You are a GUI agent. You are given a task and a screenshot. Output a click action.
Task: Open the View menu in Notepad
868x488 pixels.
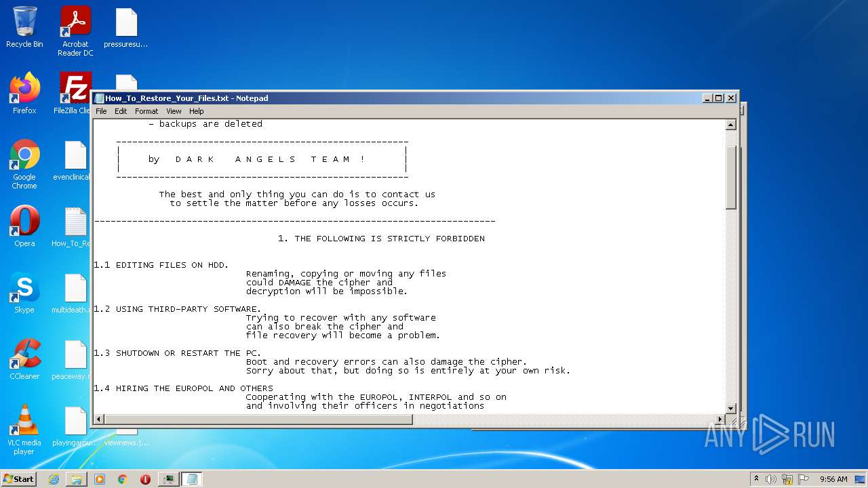174,111
